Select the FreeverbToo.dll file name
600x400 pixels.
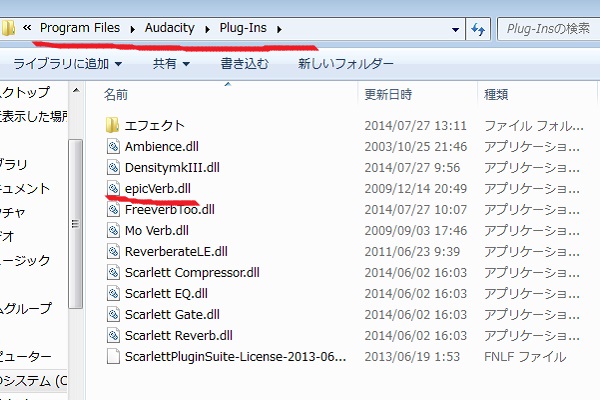[x=170, y=210]
